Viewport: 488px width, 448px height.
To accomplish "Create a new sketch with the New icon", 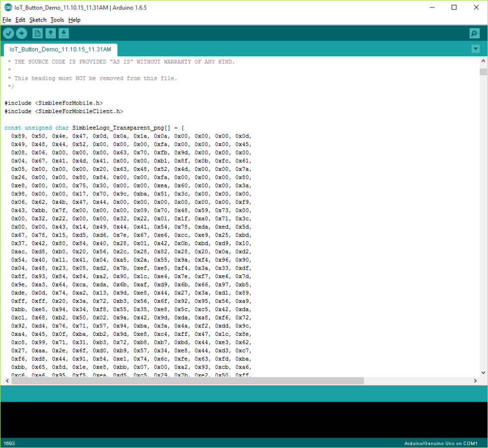I will [37, 33].
